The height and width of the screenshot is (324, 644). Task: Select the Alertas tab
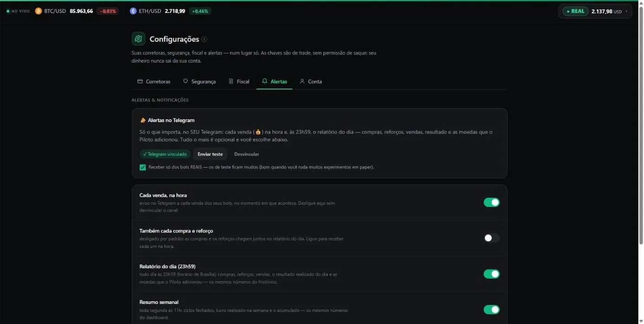[x=274, y=81]
